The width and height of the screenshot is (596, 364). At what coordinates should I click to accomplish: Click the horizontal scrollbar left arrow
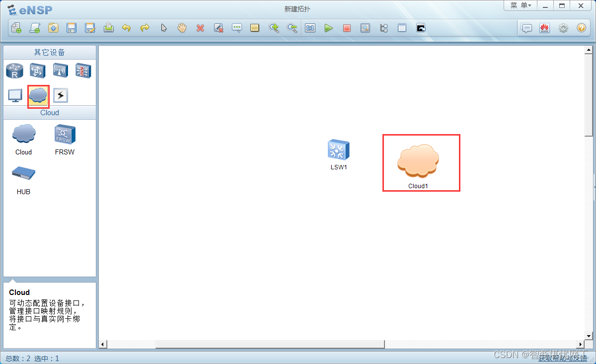pyautogui.click(x=103, y=344)
